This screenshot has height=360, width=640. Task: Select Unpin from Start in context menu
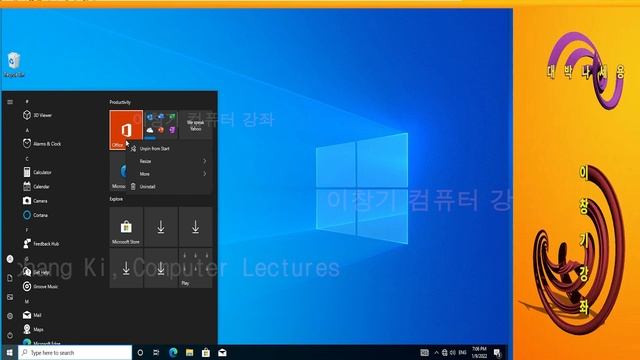coord(169,149)
